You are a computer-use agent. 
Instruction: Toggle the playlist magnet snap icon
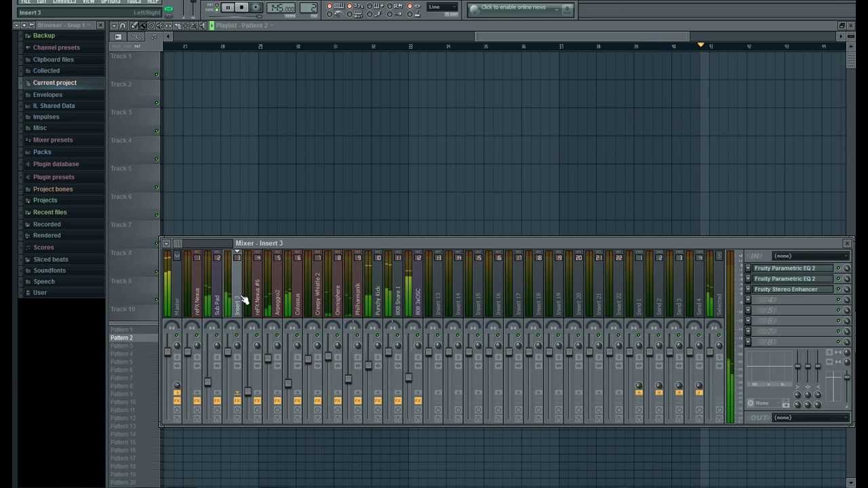click(123, 26)
